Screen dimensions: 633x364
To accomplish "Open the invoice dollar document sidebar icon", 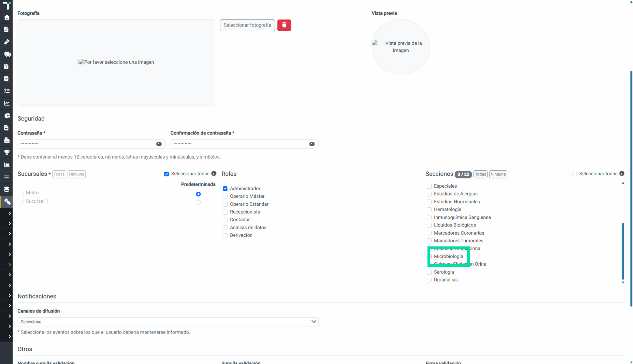I will point(6,66).
